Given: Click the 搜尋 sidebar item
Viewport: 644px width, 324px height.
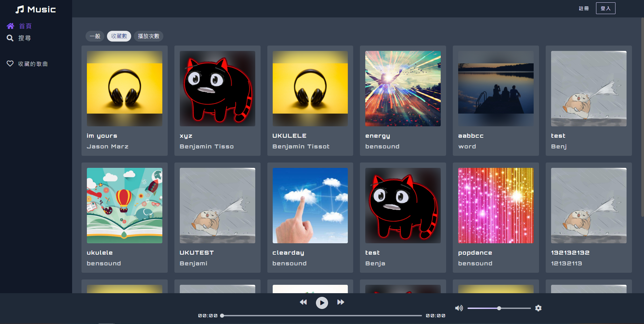Looking at the screenshot, I should [x=24, y=38].
